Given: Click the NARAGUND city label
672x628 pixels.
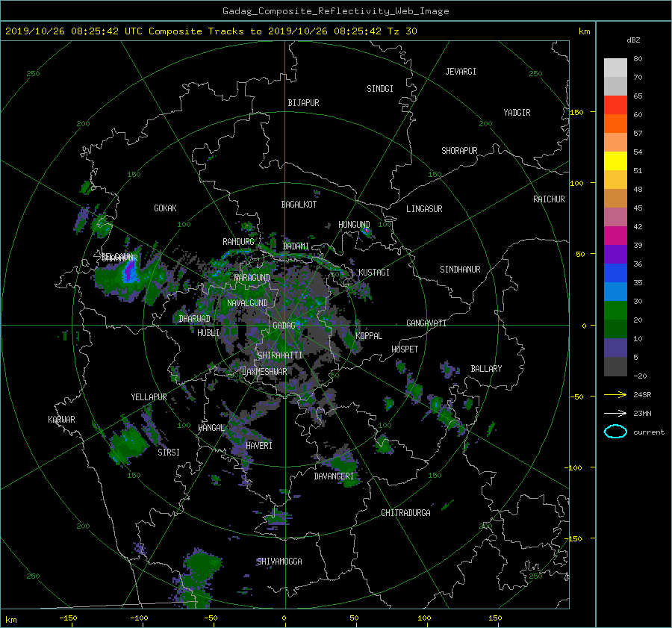Looking at the screenshot, I should [252, 278].
